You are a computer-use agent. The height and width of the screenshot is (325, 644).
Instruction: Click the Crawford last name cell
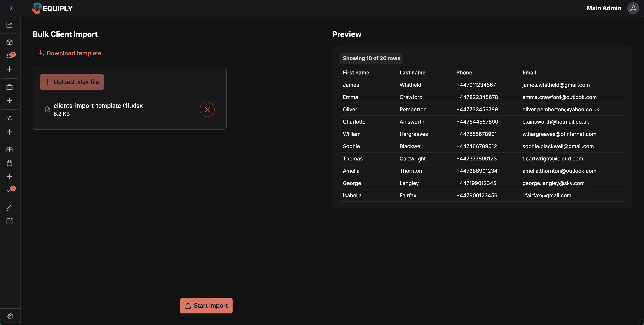coord(411,97)
